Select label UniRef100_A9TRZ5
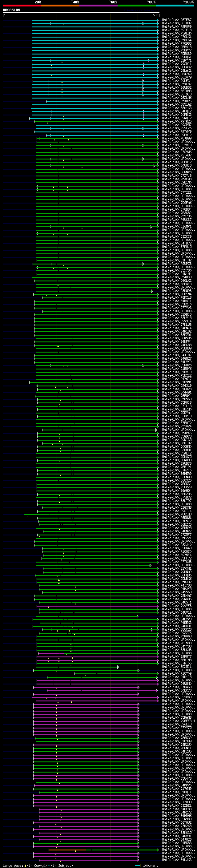 (176, 121)
